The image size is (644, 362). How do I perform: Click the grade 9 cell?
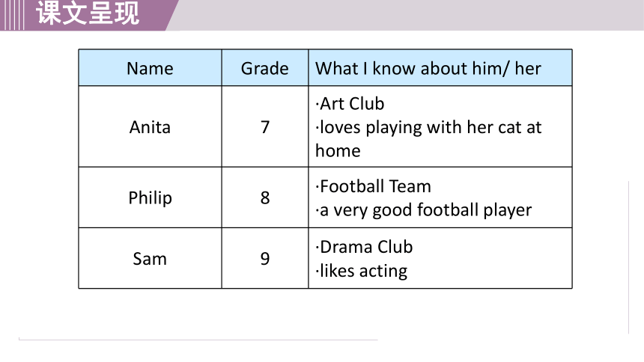point(265,258)
